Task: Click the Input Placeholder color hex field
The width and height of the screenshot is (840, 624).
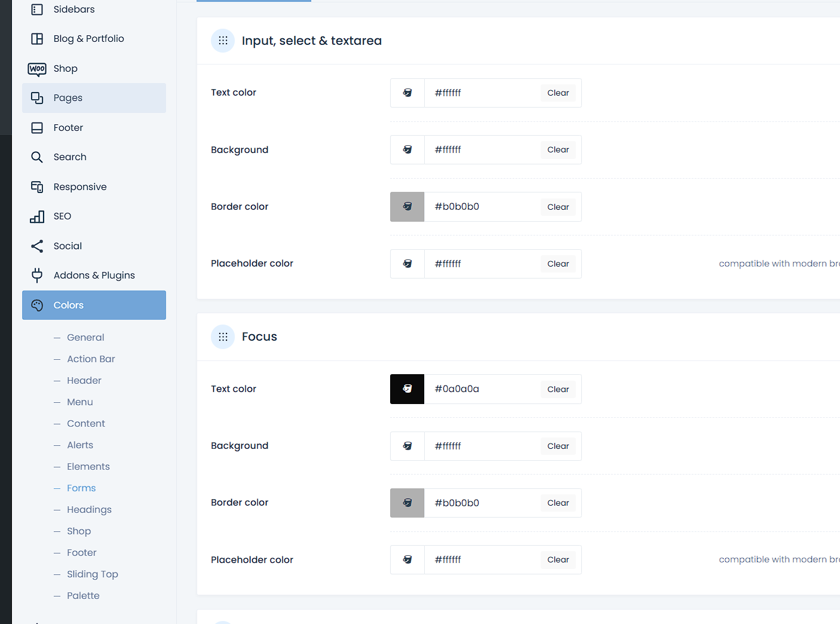Action: pos(482,264)
